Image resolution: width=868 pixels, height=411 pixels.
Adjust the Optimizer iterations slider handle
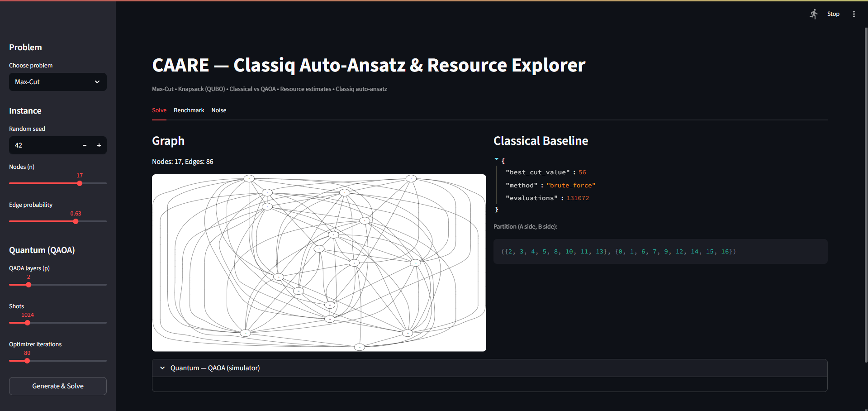tap(27, 361)
